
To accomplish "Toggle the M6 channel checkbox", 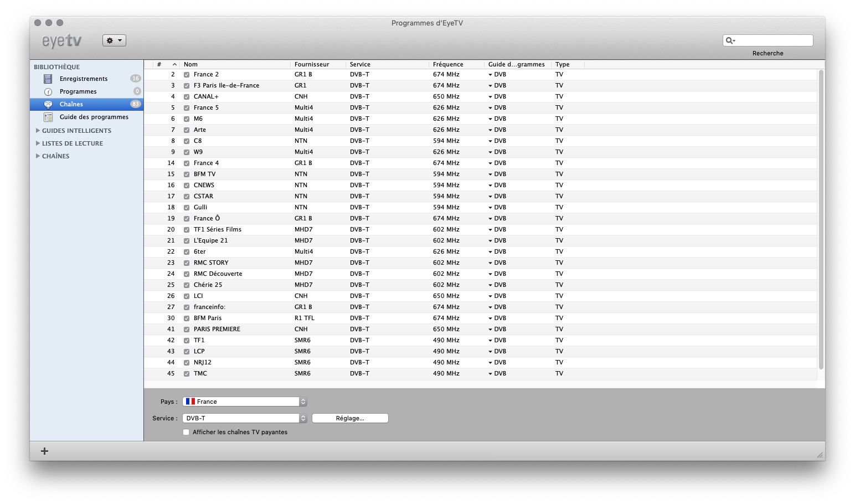I will tap(187, 119).
